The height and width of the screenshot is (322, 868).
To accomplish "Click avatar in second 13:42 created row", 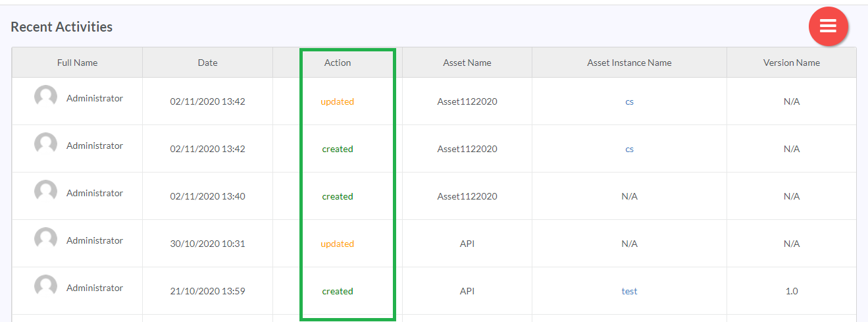I will (x=46, y=144).
